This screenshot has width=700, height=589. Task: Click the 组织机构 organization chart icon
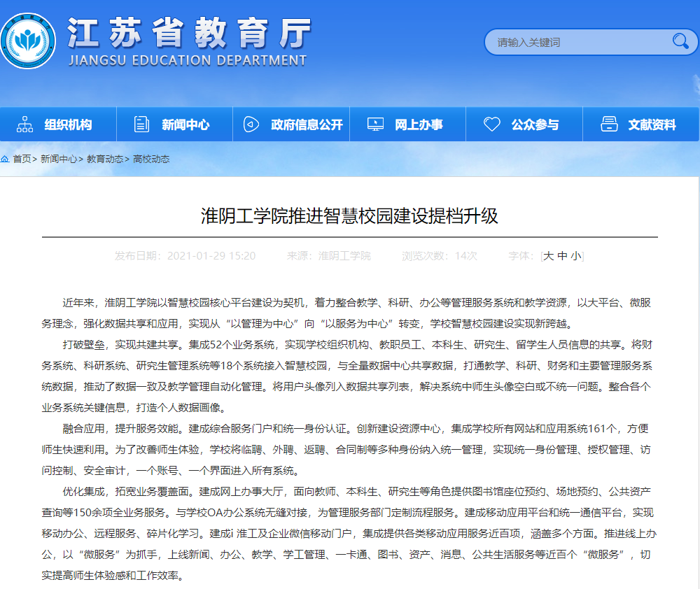(x=24, y=124)
